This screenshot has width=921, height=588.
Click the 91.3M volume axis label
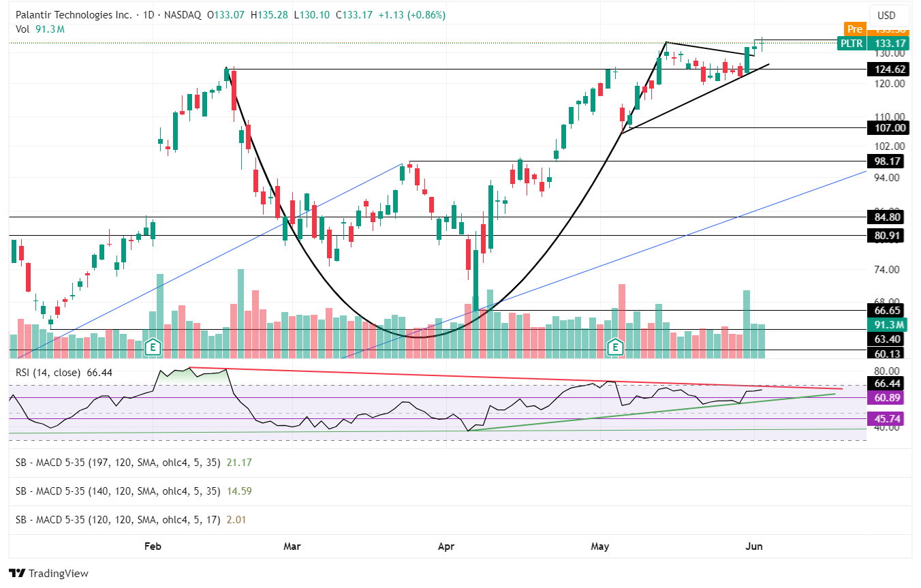pos(888,324)
